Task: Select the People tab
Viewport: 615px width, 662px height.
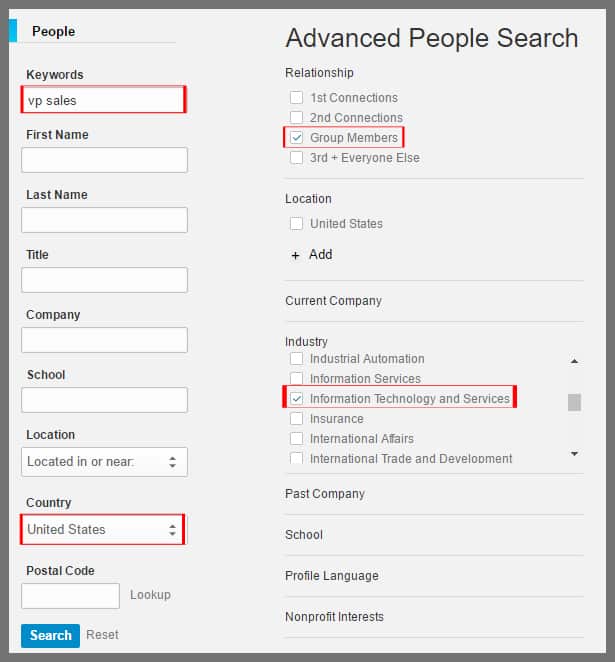Action: click(53, 31)
